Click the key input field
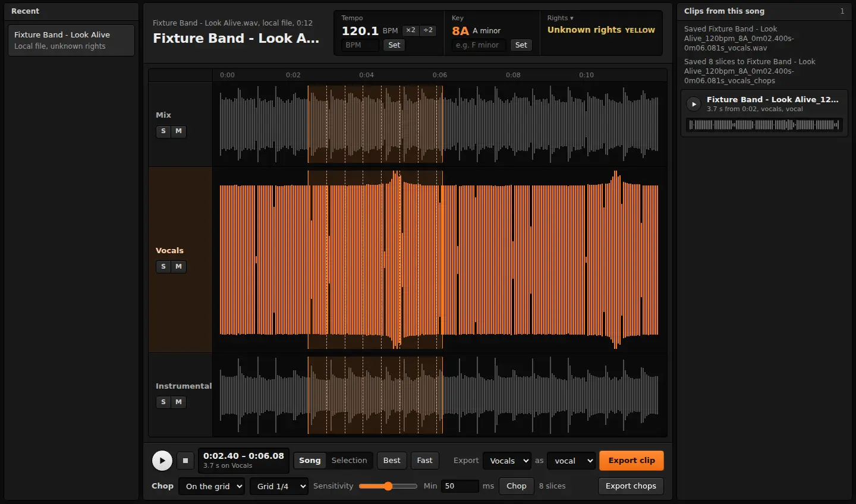856x504 pixels. pyautogui.click(x=479, y=45)
